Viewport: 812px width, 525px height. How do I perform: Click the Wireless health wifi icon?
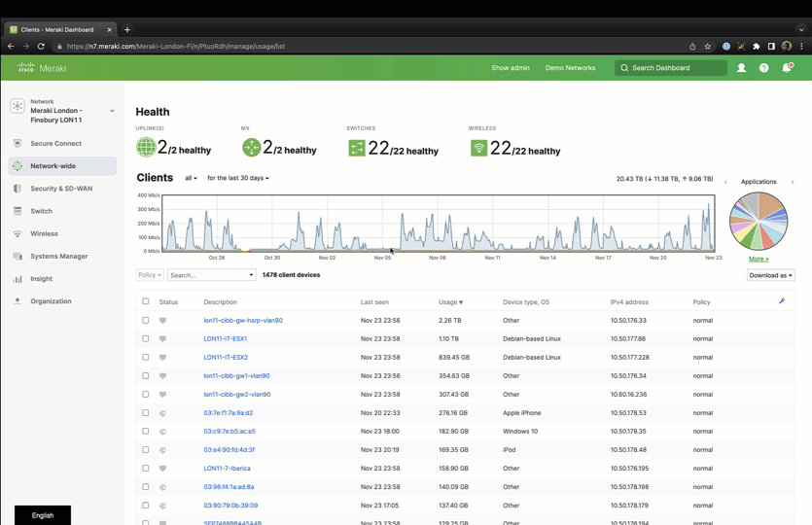pyautogui.click(x=479, y=148)
